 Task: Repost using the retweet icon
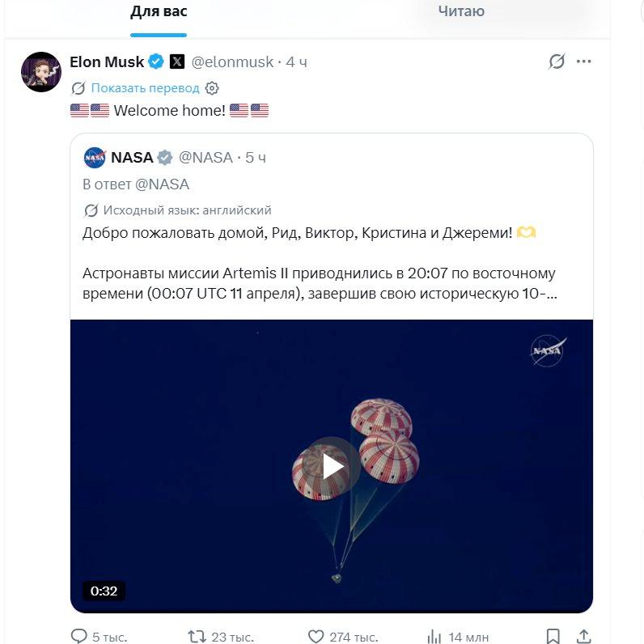197,637
